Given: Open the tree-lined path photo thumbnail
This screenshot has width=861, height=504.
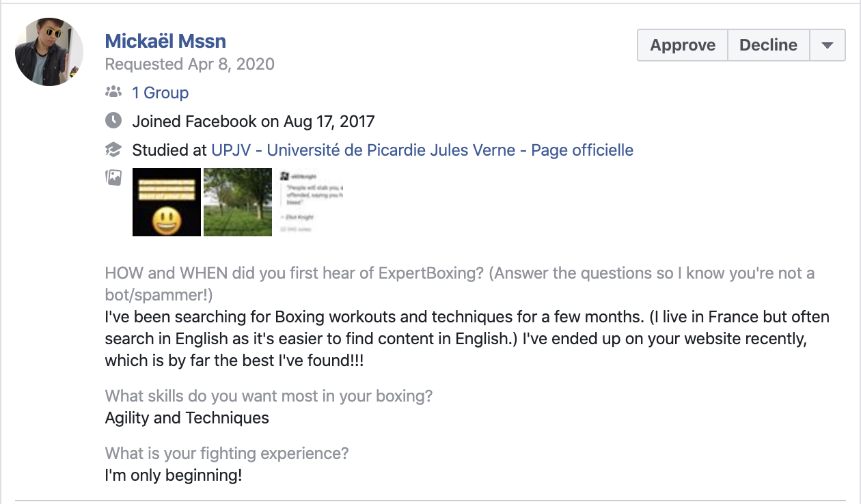Looking at the screenshot, I should coord(238,202).
